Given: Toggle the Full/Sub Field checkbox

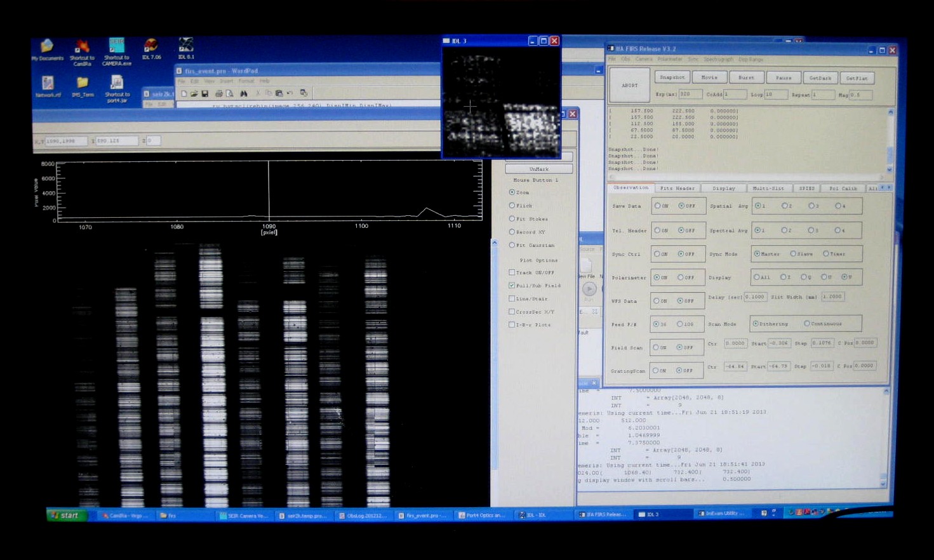Looking at the screenshot, I should click(512, 286).
